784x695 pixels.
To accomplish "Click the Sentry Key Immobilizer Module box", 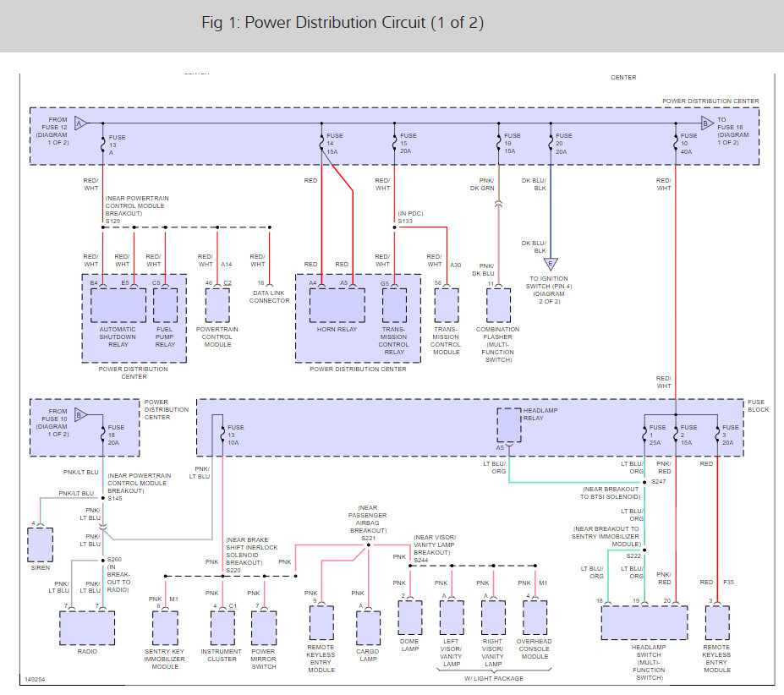I will (165, 627).
